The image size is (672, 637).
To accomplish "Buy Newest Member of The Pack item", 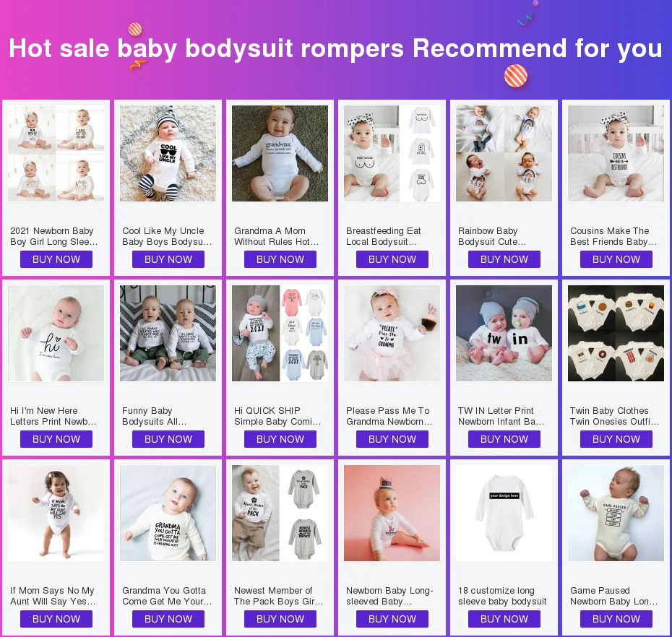I will pyautogui.click(x=280, y=619).
